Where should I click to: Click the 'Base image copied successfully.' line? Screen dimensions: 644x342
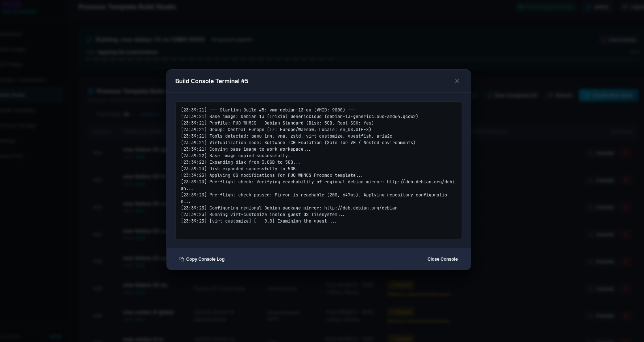point(236,156)
